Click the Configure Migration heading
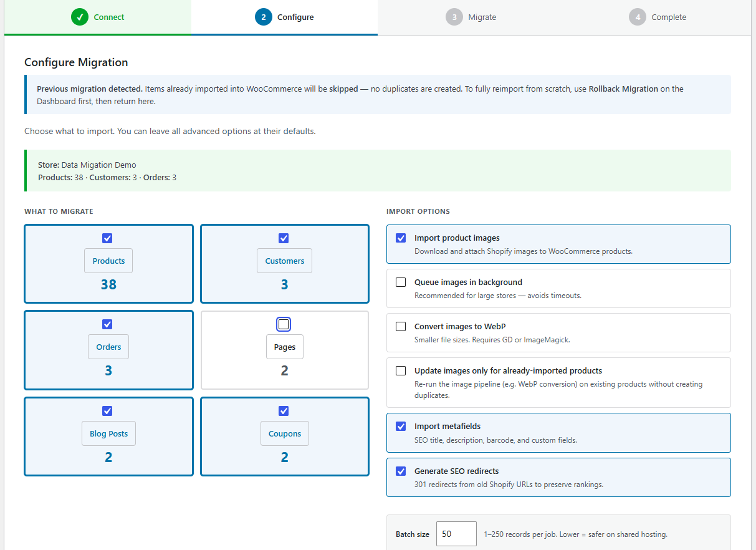Image resolution: width=756 pixels, height=550 pixels. point(76,62)
